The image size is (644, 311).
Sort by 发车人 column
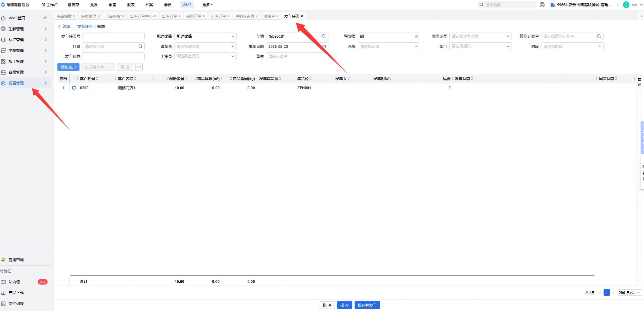tap(348, 79)
